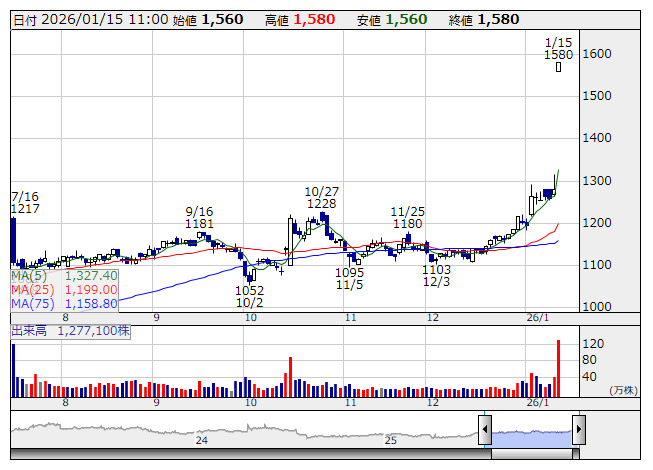Click the 10/27 high label 1228

coord(321,203)
